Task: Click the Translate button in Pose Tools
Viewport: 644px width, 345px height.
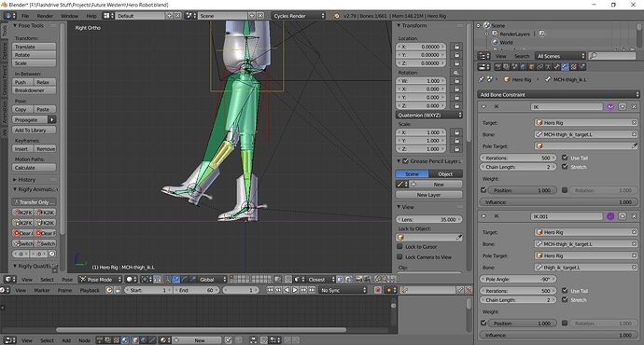Action: coord(35,47)
